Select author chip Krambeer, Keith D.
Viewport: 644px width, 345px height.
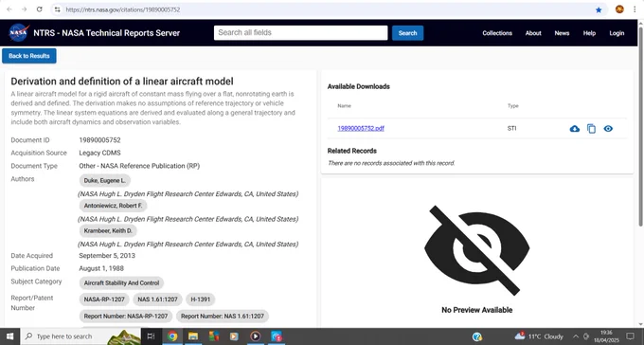(108, 230)
